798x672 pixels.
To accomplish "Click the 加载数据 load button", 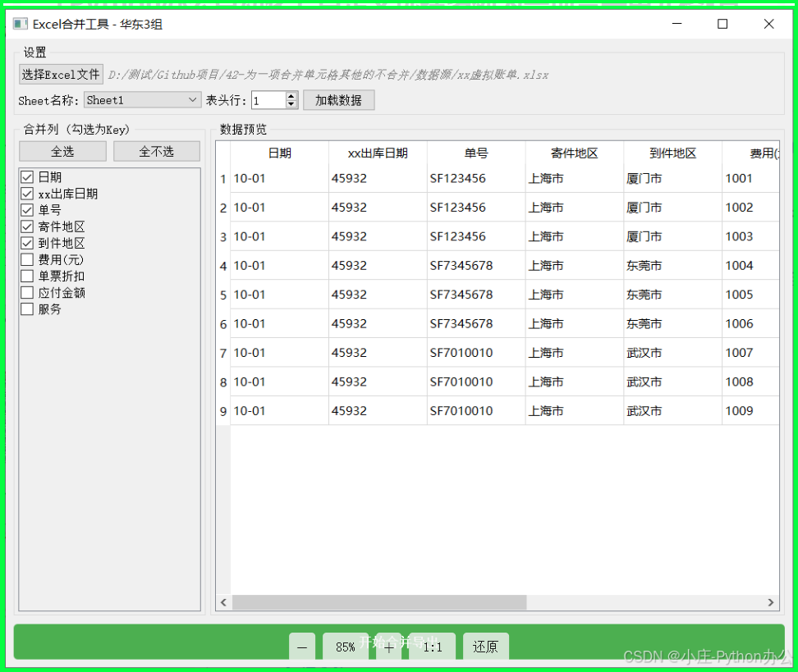I will tap(338, 100).
